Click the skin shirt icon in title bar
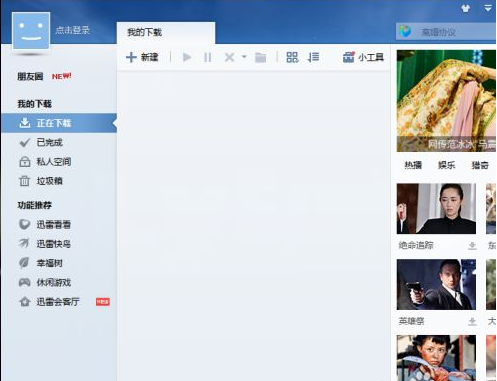This screenshot has width=497, height=381. pyautogui.click(x=466, y=8)
